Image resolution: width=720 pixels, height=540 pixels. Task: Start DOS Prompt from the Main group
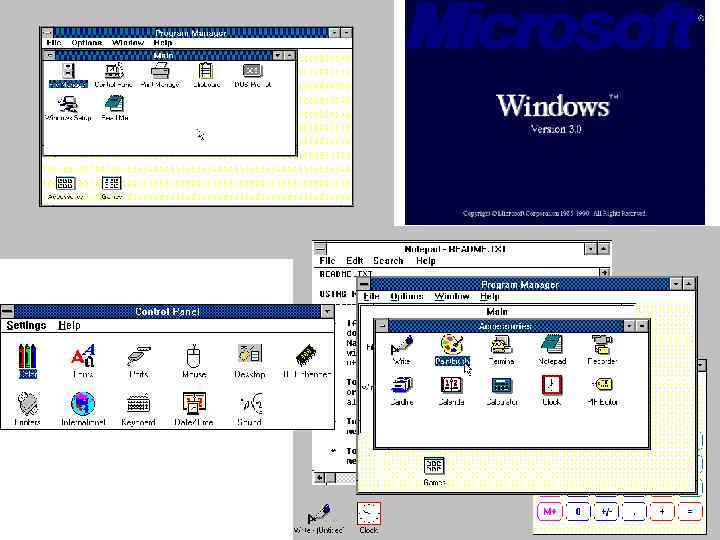252,75
